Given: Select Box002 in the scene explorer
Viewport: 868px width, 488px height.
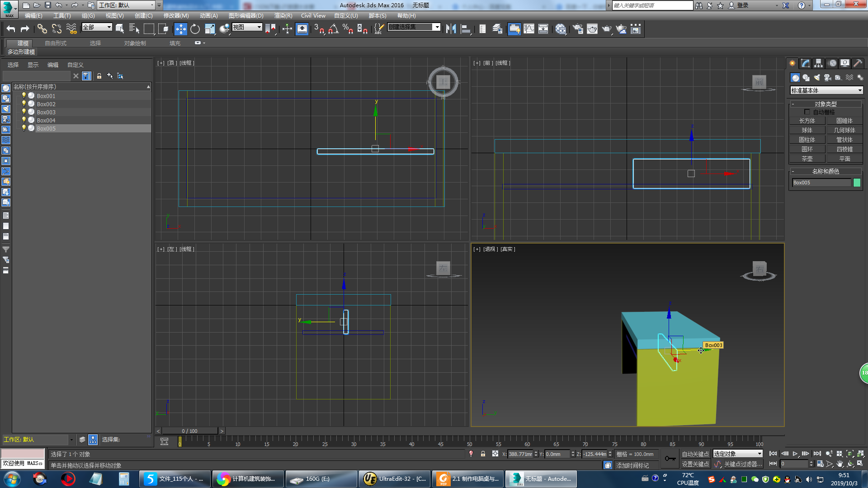Looking at the screenshot, I should (x=46, y=104).
